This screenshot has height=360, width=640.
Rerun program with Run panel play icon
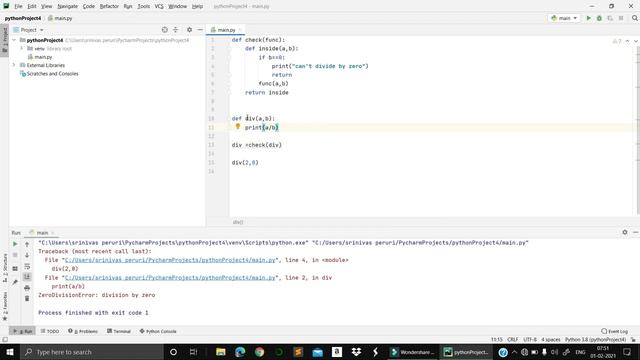point(15,244)
